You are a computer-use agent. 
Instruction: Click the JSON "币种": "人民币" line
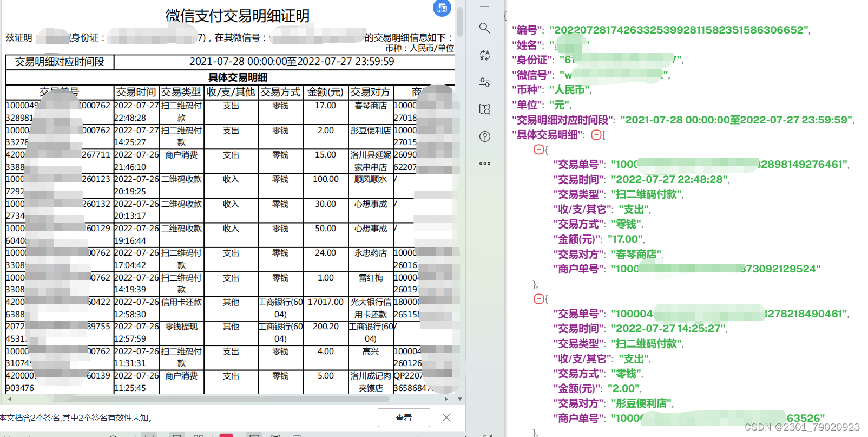(551, 90)
